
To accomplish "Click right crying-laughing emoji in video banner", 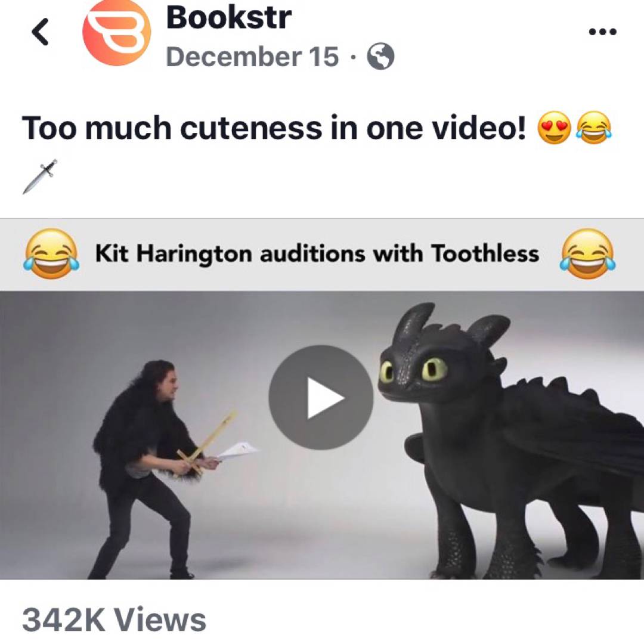I will coord(588,254).
